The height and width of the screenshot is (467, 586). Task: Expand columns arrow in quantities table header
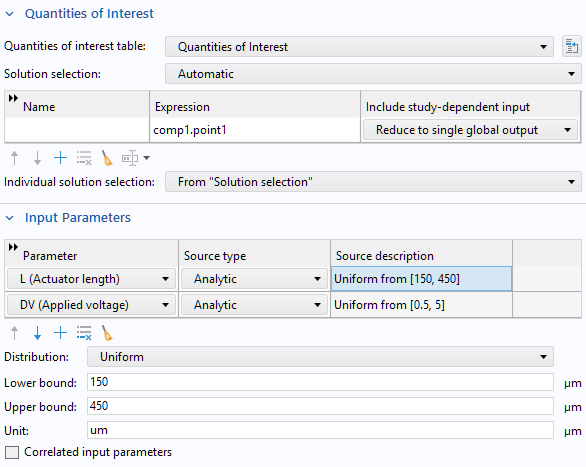pos(13,98)
